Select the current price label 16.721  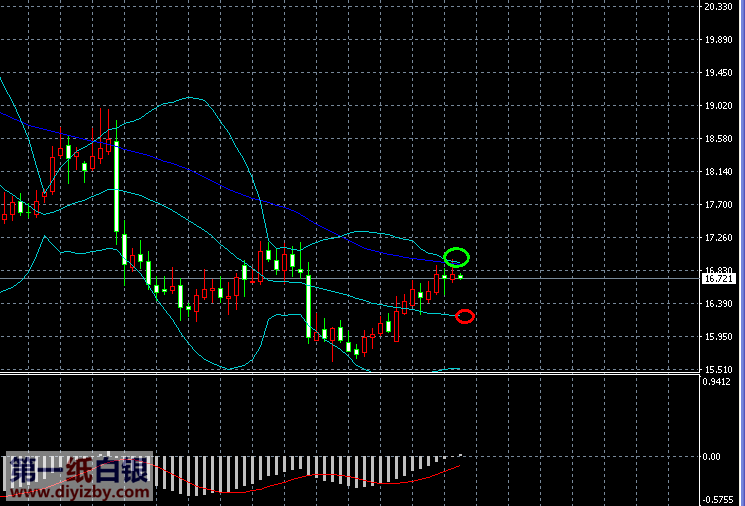pos(719,280)
